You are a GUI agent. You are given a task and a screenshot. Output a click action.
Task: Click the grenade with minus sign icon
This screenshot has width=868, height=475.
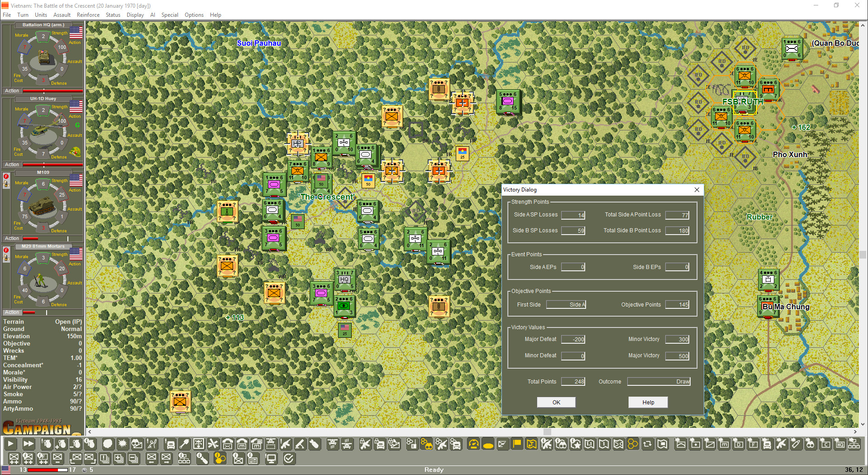(75, 444)
